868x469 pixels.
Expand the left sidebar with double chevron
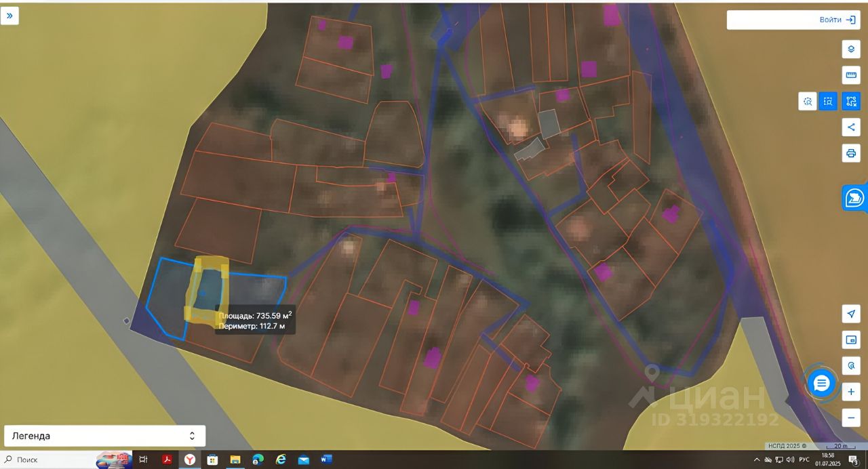click(9, 15)
